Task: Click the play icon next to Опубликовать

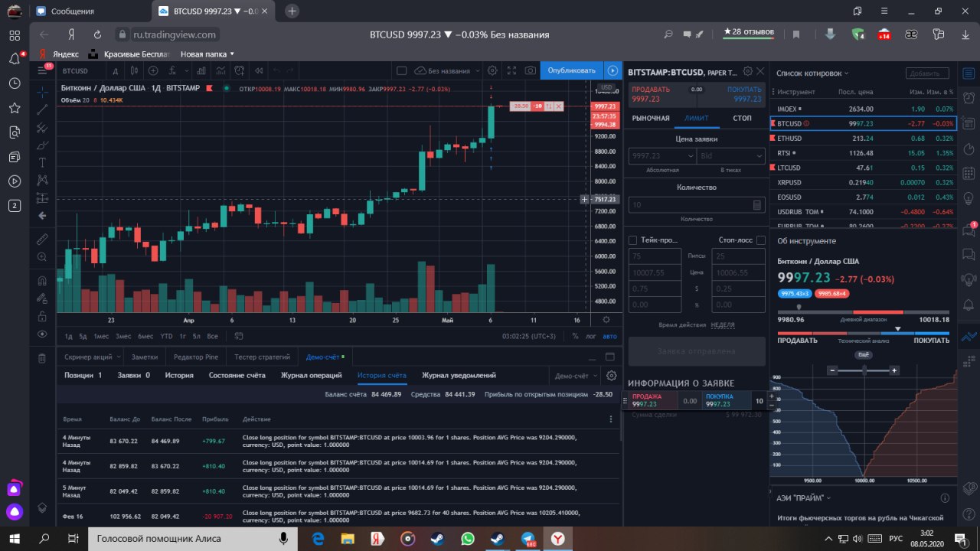Action: pos(612,70)
